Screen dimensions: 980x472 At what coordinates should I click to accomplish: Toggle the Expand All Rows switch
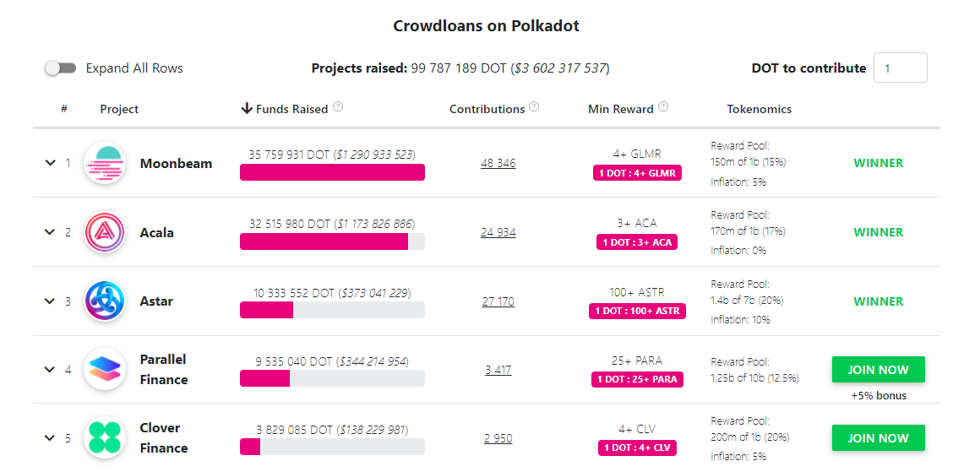click(61, 68)
